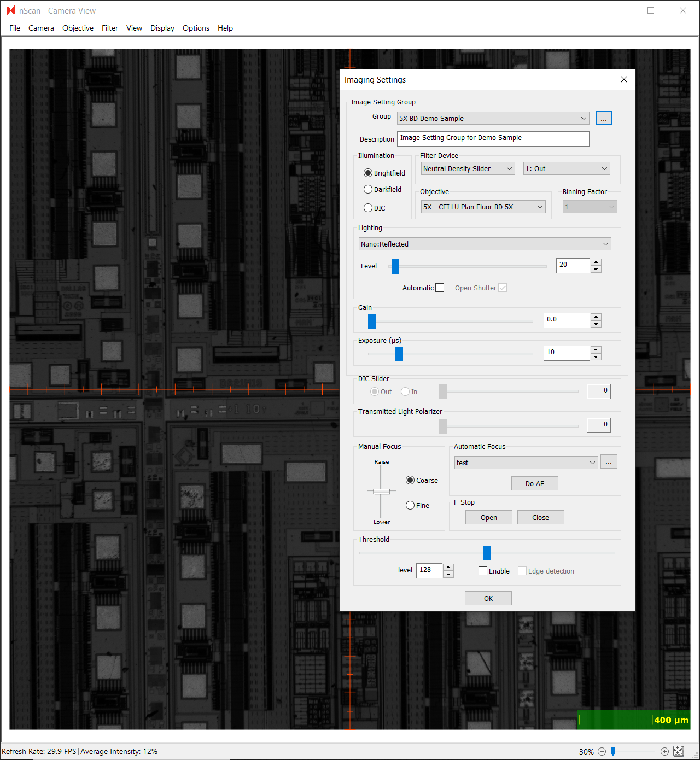Click the fit-to-window icon in status bar
Screen dimensions: 700x760
679,751
